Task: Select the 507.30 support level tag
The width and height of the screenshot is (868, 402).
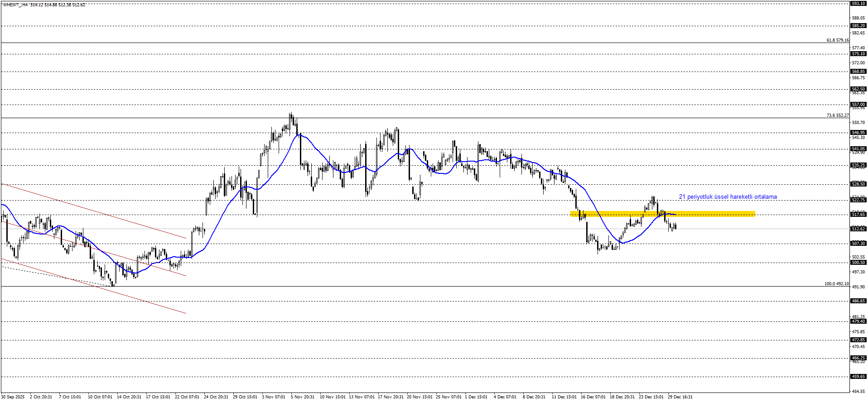Action: (x=858, y=244)
